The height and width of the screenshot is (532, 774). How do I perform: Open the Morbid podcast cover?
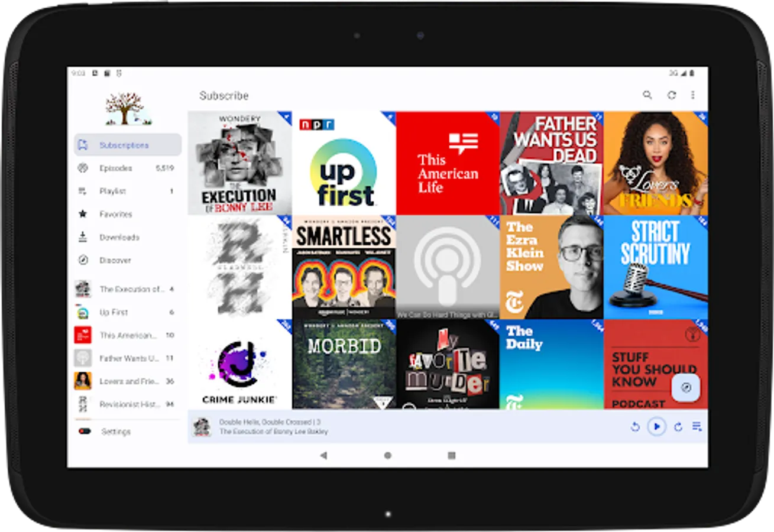click(x=344, y=364)
